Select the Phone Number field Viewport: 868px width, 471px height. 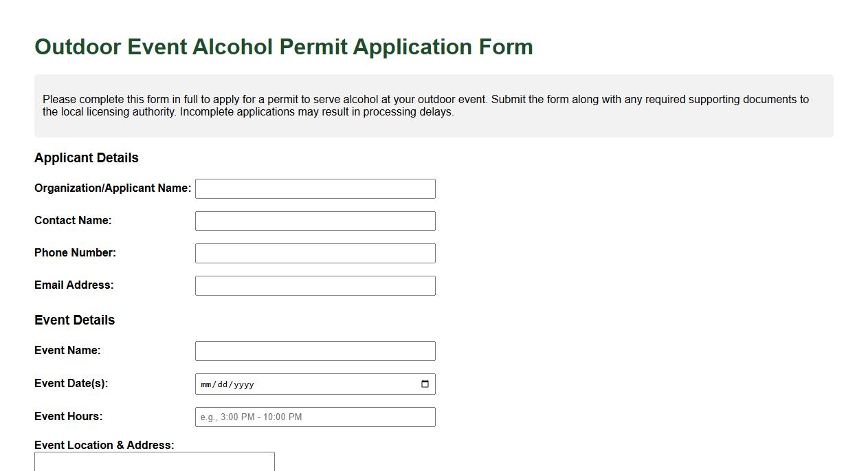[x=315, y=252]
